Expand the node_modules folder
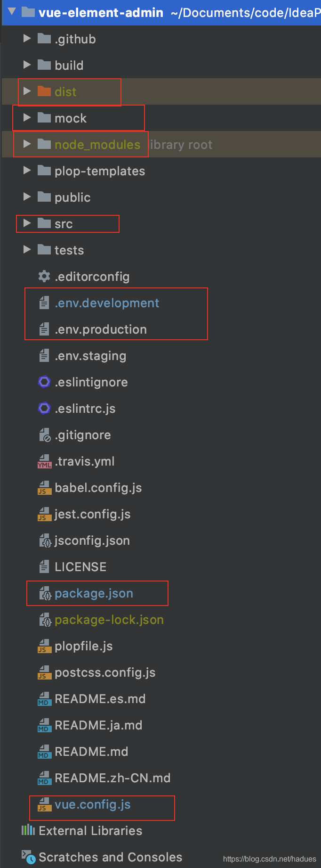The width and height of the screenshot is (321, 868). (x=27, y=144)
